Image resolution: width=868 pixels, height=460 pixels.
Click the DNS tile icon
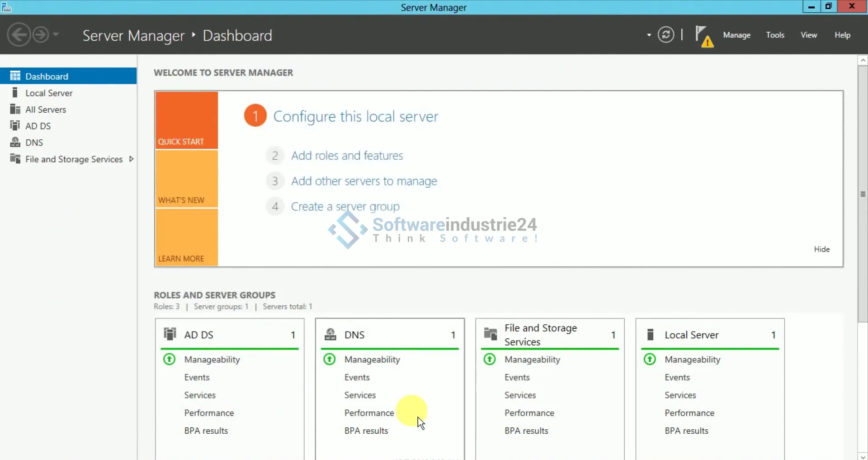coord(330,334)
